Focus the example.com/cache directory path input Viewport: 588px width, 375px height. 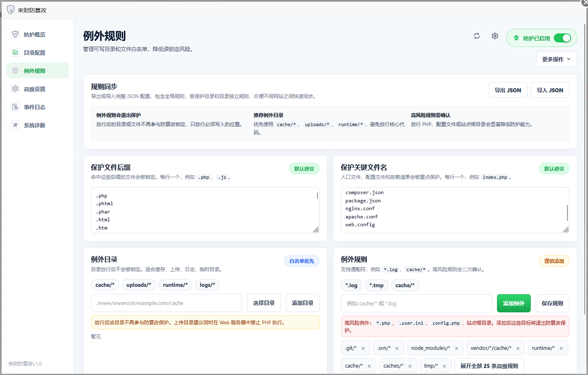pyautogui.click(x=166, y=303)
